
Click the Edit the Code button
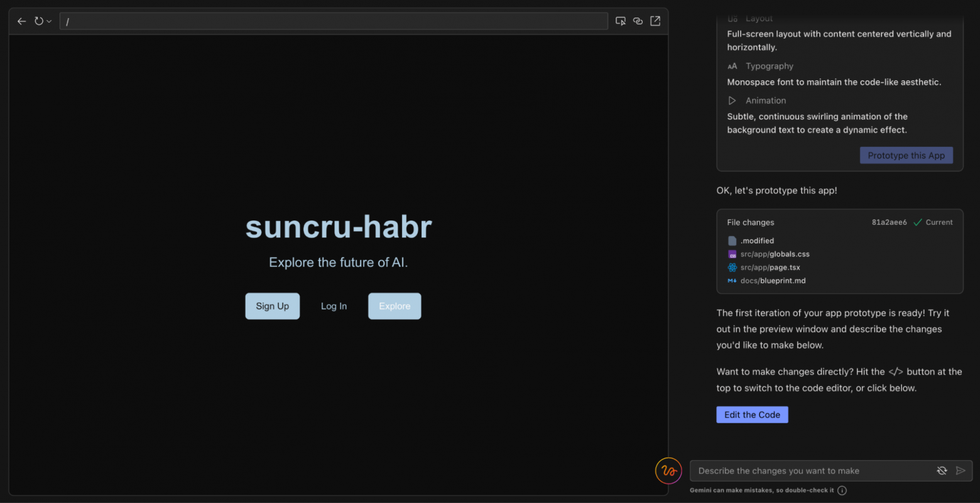752,414
